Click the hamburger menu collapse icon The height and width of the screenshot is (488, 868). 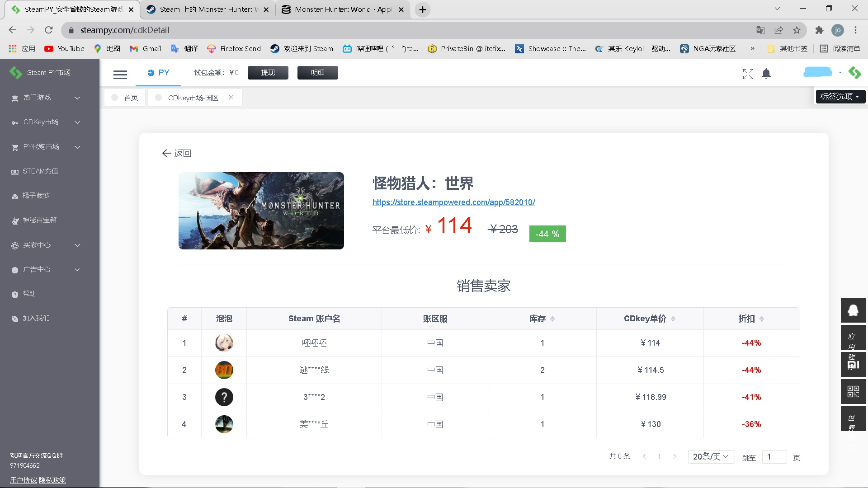(x=120, y=75)
